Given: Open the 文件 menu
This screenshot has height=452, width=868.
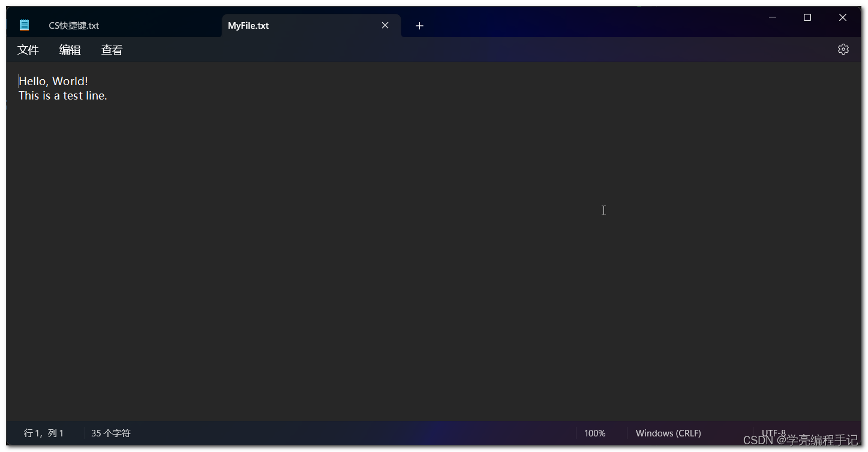Looking at the screenshot, I should (28, 50).
